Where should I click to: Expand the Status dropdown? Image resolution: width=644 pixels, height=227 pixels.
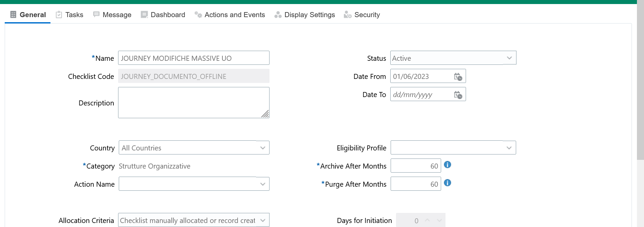click(509, 58)
